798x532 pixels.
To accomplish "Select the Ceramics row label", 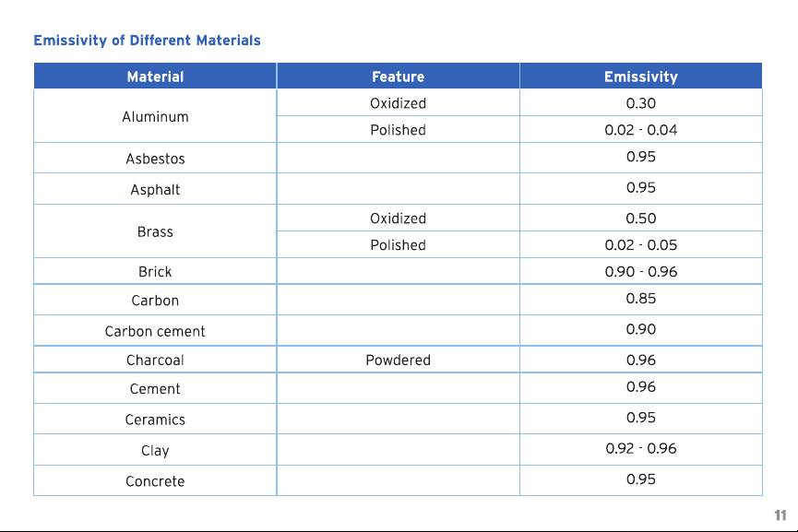I will tap(155, 420).
